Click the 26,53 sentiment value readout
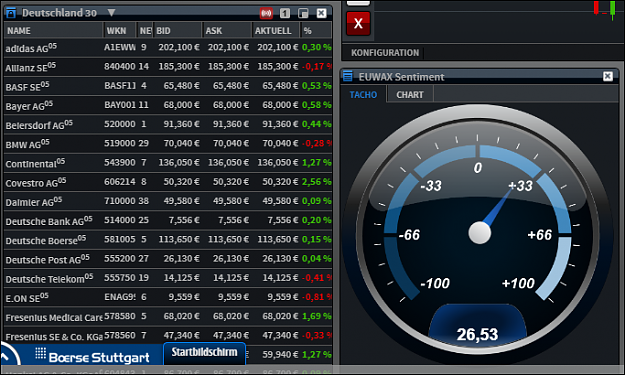625x375 pixels. [x=477, y=334]
